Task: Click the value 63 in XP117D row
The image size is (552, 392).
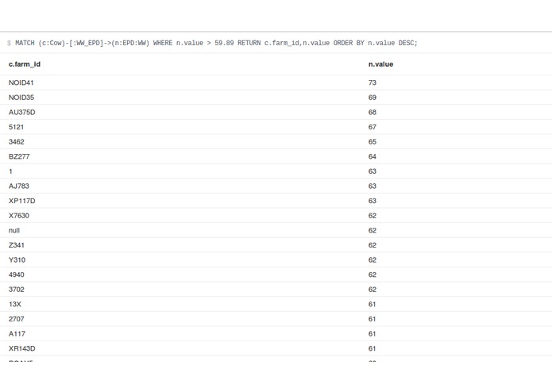Action: point(373,201)
